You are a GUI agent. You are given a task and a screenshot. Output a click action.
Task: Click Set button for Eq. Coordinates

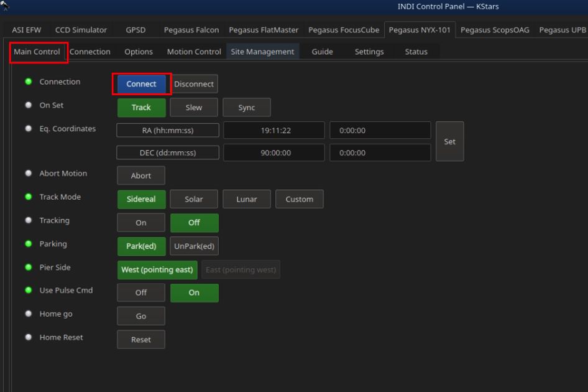449,141
